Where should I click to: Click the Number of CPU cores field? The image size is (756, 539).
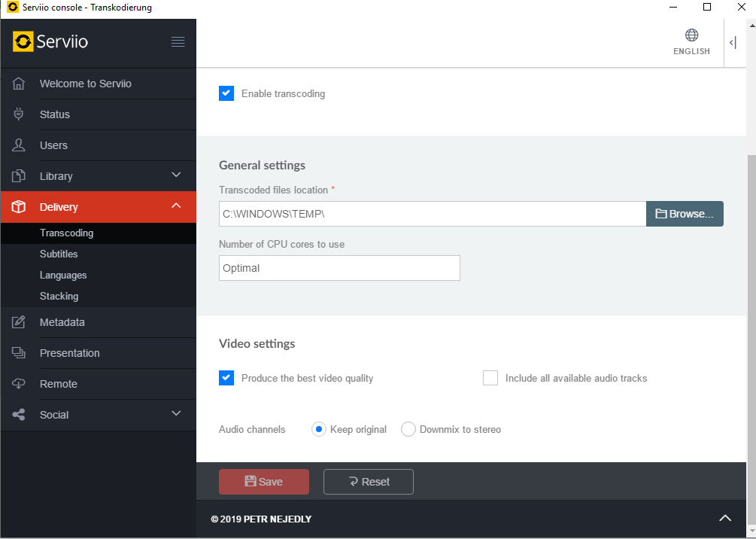pos(339,268)
